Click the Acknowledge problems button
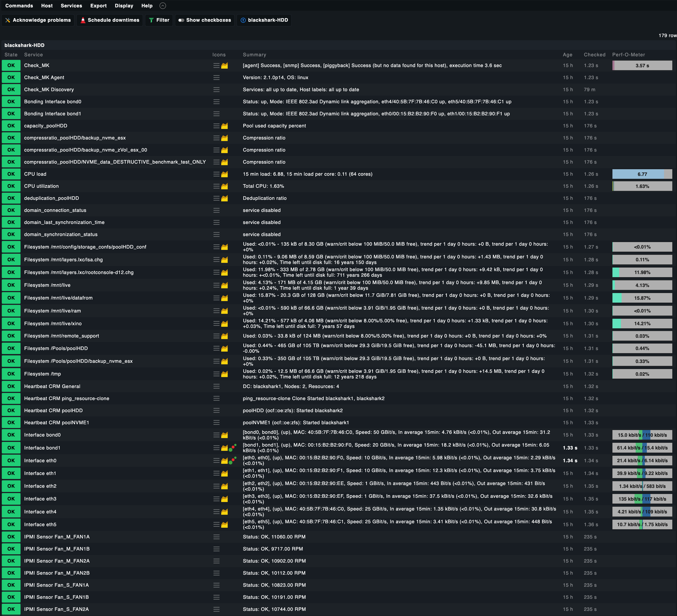677x616 pixels. (x=38, y=20)
